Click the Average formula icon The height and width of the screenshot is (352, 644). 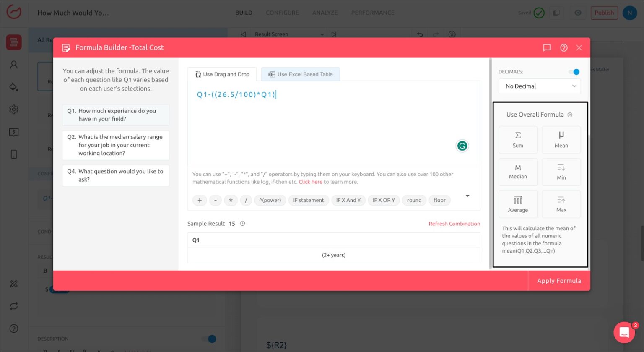pos(518,204)
